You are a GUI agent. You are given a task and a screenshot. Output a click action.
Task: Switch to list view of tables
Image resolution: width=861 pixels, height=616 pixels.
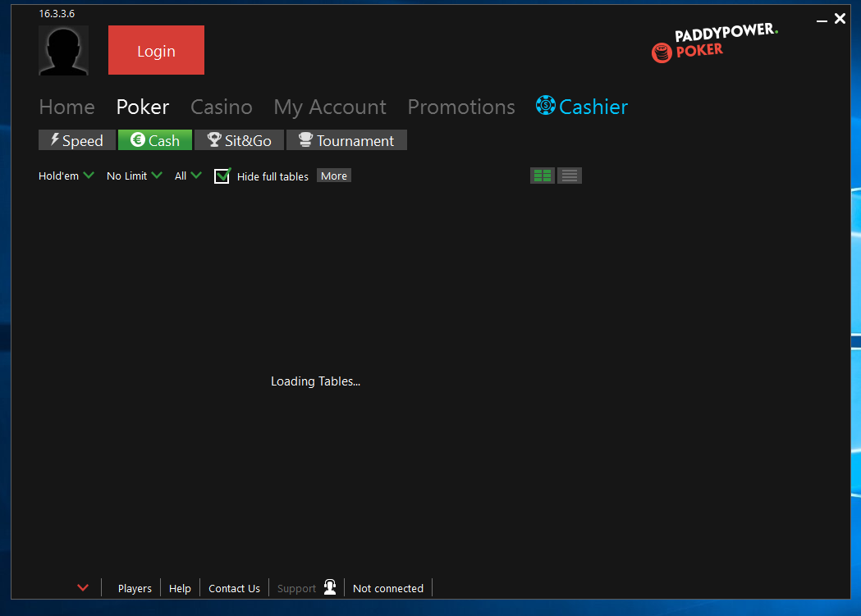pyautogui.click(x=570, y=176)
